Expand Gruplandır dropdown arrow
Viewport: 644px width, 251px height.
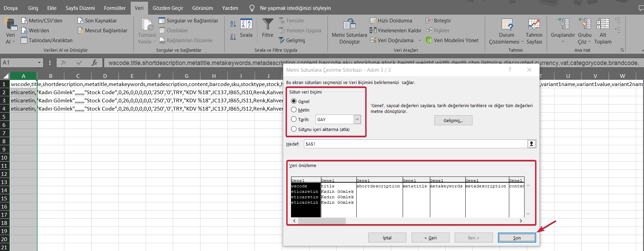[563, 42]
